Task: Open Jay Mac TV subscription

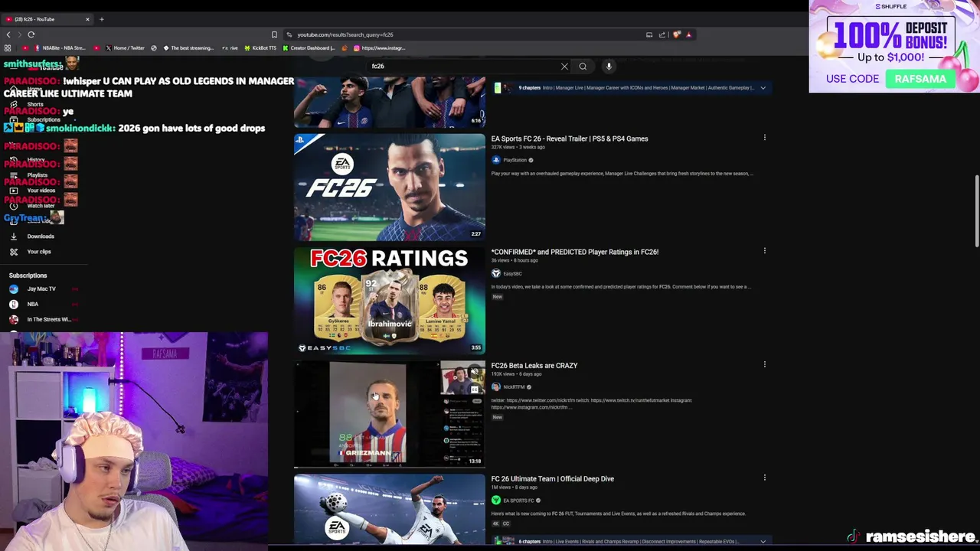Action: 41,289
